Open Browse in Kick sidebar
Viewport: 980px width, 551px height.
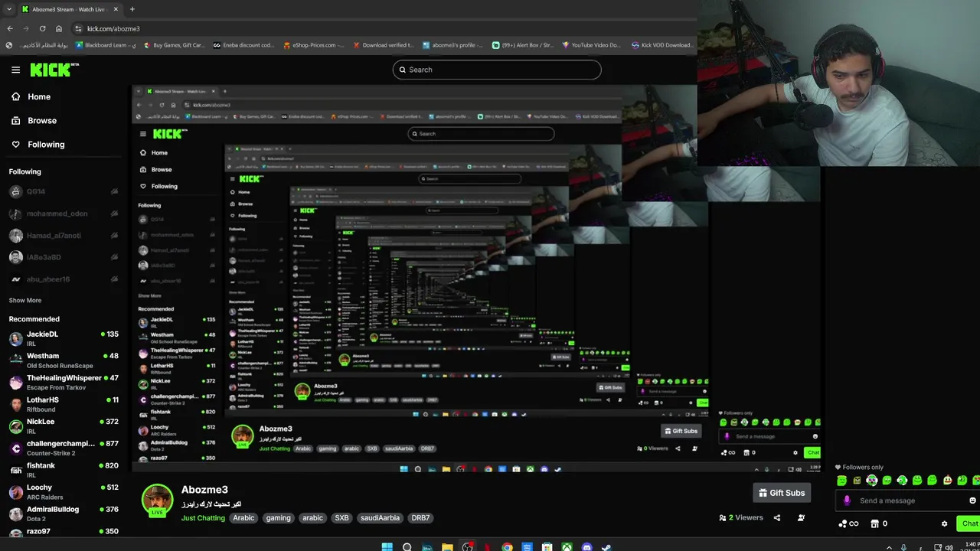tap(34, 120)
